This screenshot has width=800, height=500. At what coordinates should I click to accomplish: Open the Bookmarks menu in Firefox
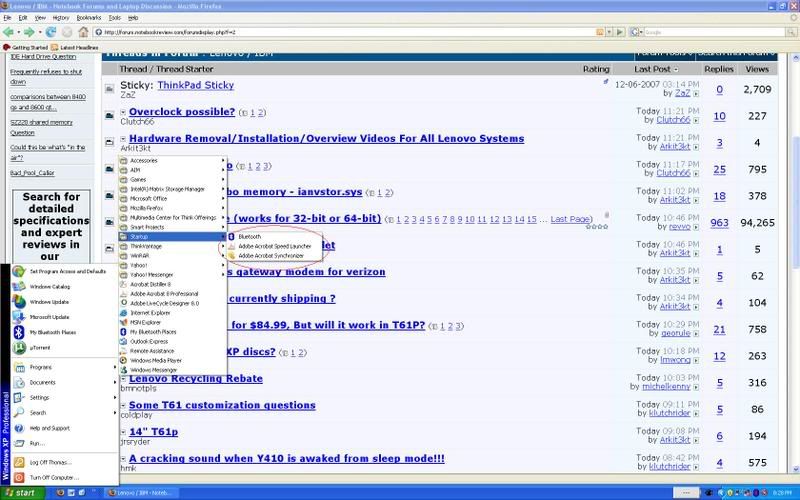[89, 18]
